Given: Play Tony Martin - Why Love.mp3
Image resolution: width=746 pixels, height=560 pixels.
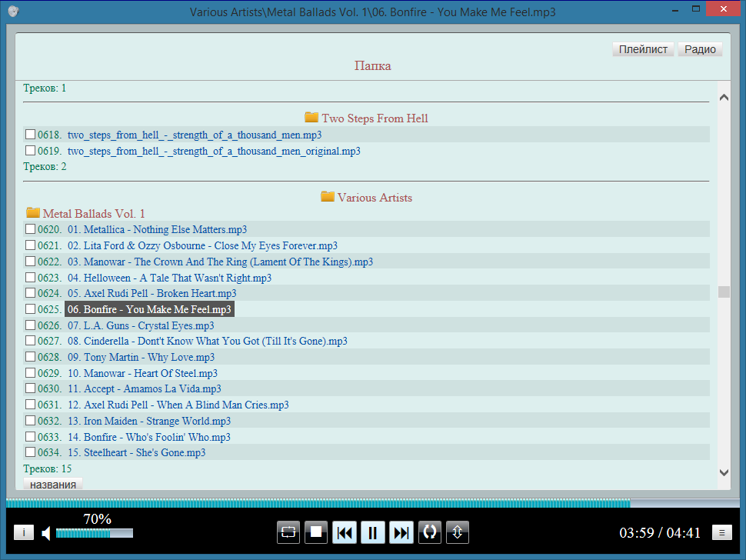Looking at the screenshot, I should [141, 358].
